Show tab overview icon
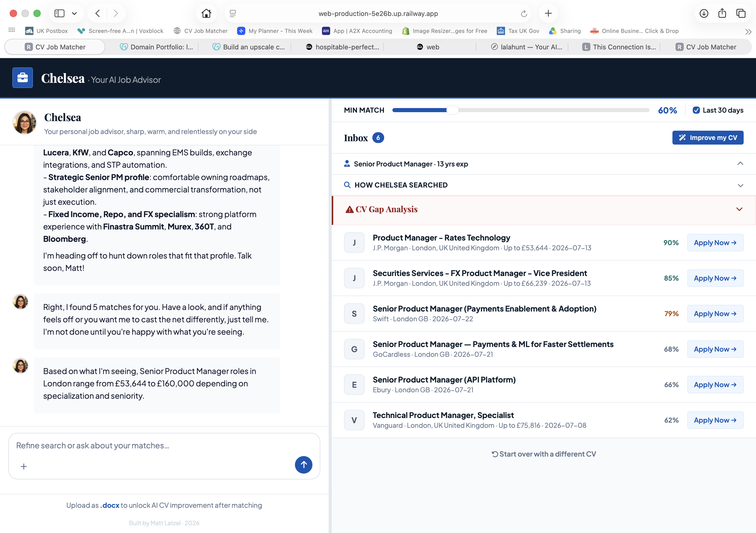 point(741,14)
